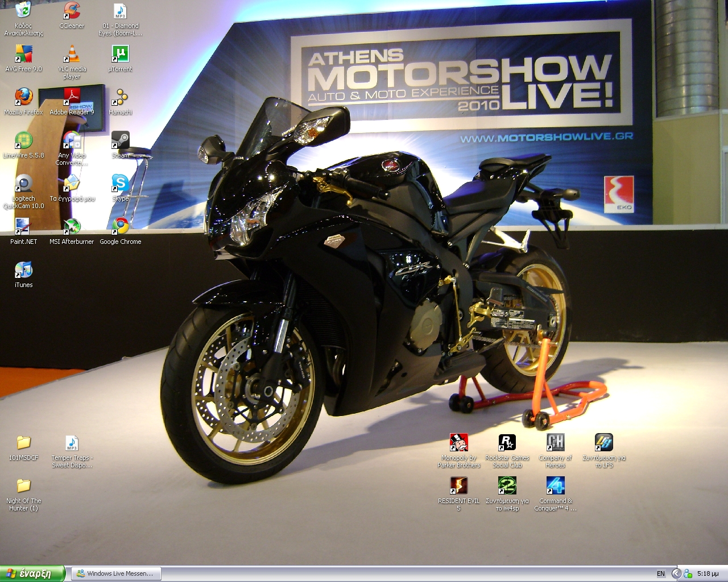This screenshot has height=582, width=728.
Task: Select the RESIDENT EVIL 5 shortcut
Action: click(459, 494)
